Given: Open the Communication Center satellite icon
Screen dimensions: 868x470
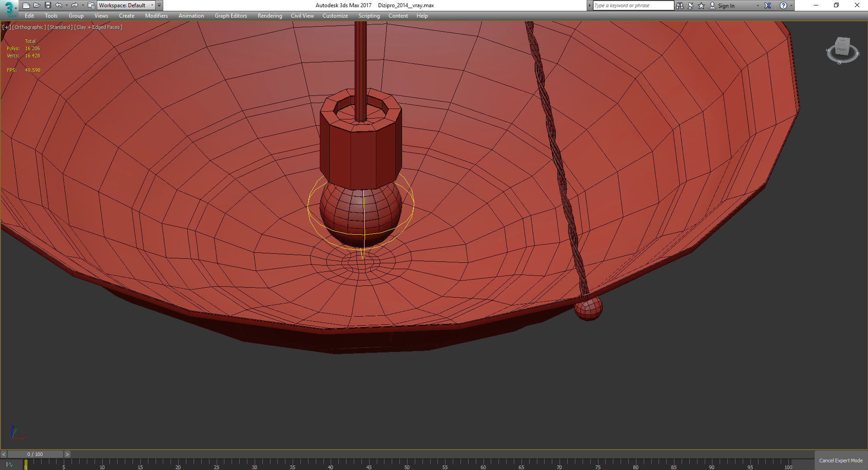Looking at the screenshot, I should point(691,5).
